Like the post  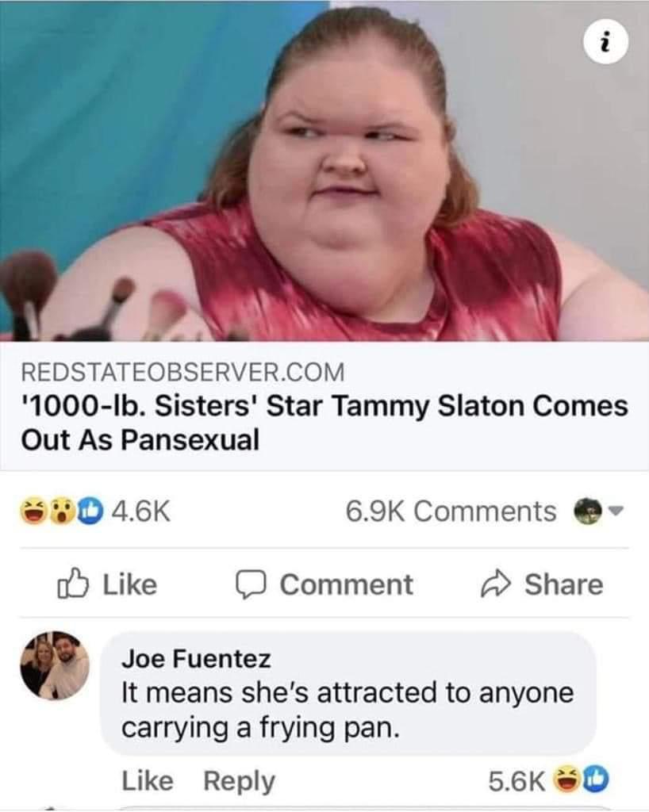[x=106, y=584]
